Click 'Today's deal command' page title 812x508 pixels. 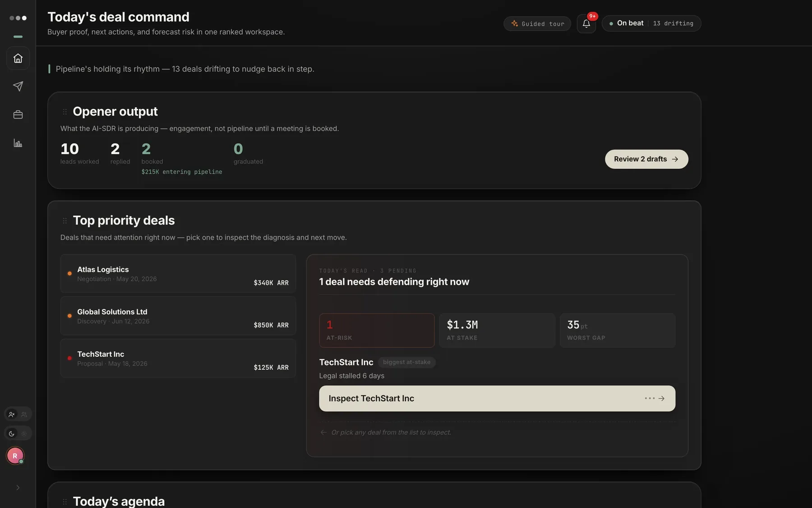tap(119, 17)
